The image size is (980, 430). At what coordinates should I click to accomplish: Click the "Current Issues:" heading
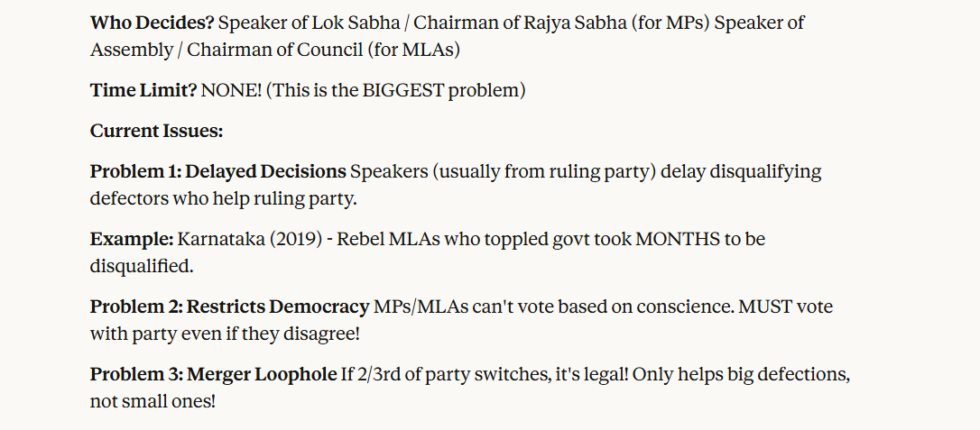[x=156, y=131]
